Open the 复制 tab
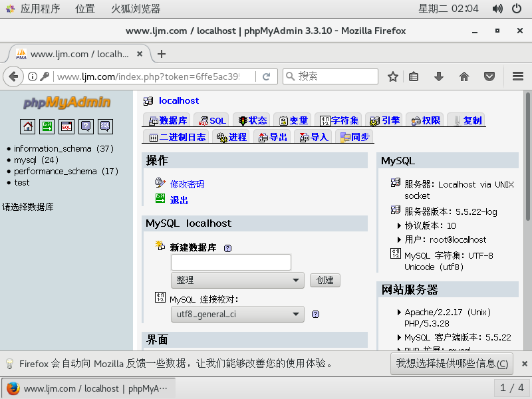 point(467,120)
